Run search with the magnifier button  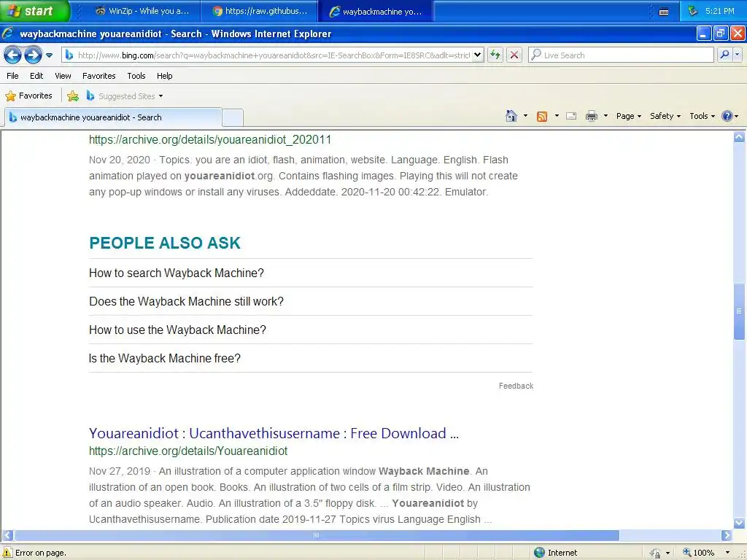click(x=724, y=55)
